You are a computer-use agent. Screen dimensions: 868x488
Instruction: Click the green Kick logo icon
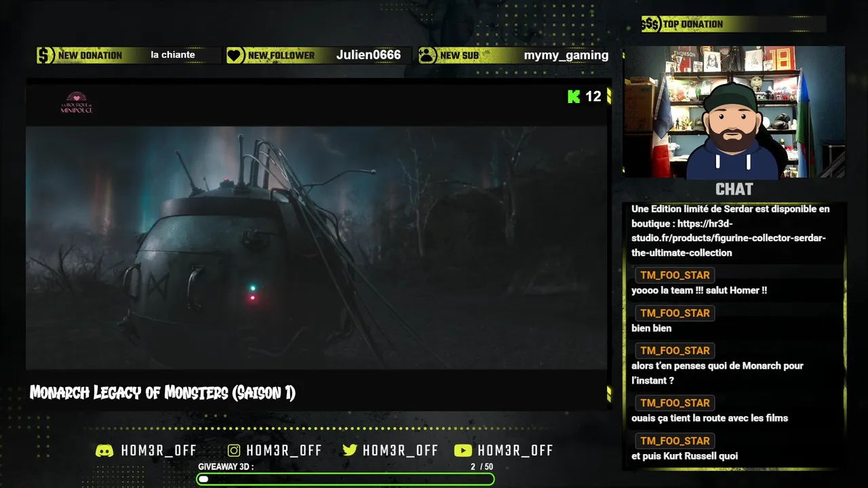(574, 96)
